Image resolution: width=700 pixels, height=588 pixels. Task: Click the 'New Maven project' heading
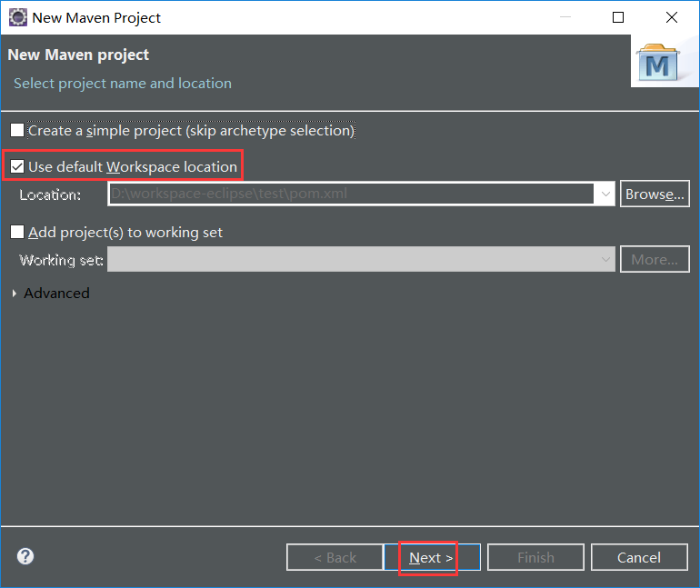pos(78,55)
